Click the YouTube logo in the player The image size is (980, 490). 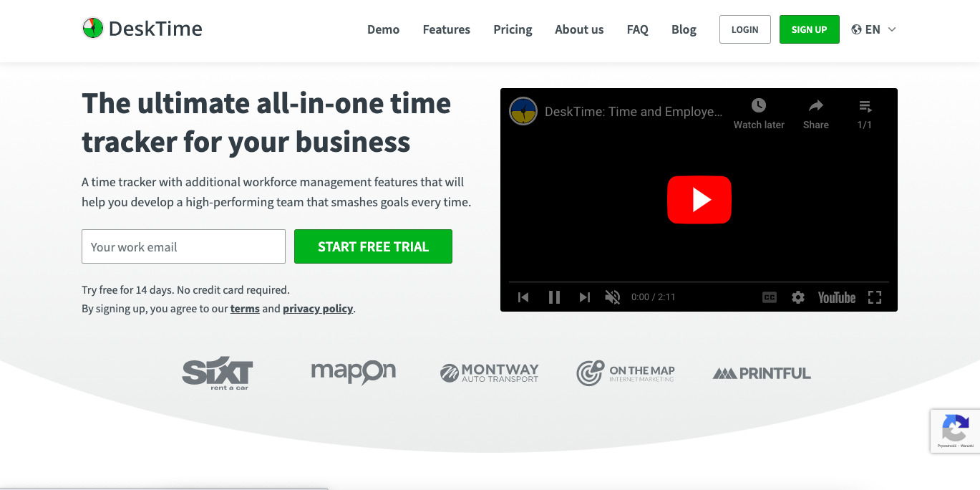click(x=837, y=297)
